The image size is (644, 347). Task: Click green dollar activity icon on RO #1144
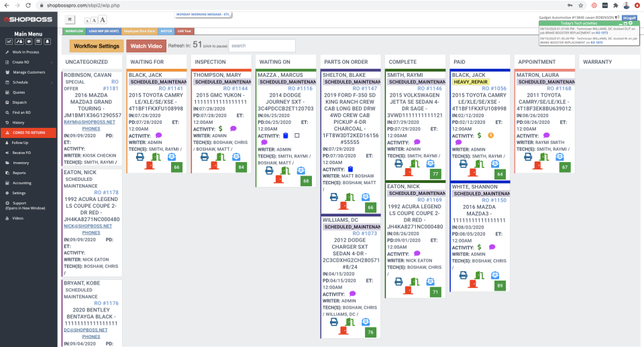click(x=221, y=129)
